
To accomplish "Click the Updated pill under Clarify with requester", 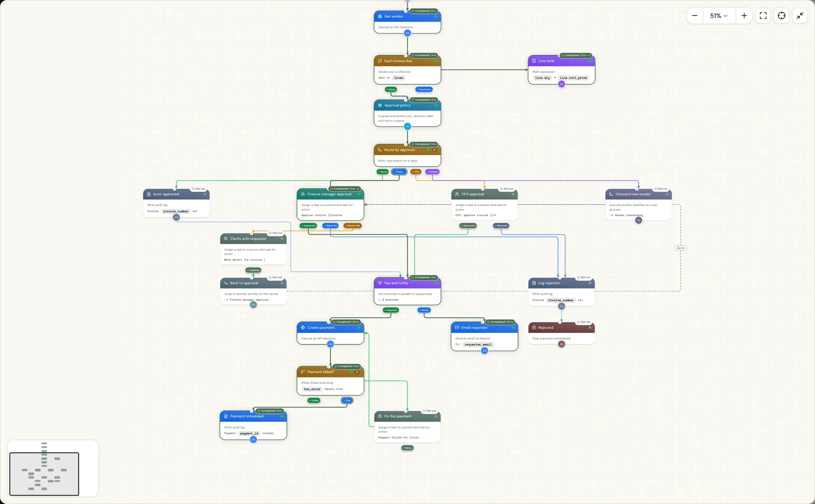I will [x=253, y=270].
